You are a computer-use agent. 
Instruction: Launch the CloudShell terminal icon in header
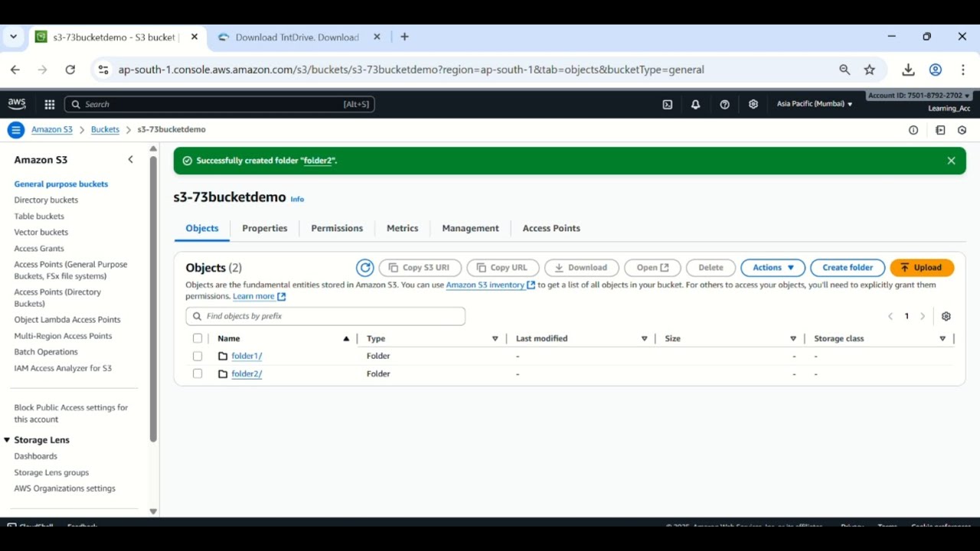tap(668, 105)
